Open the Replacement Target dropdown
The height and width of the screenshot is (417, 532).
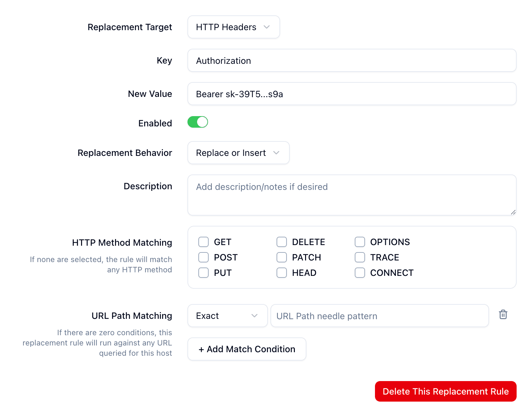(x=234, y=27)
